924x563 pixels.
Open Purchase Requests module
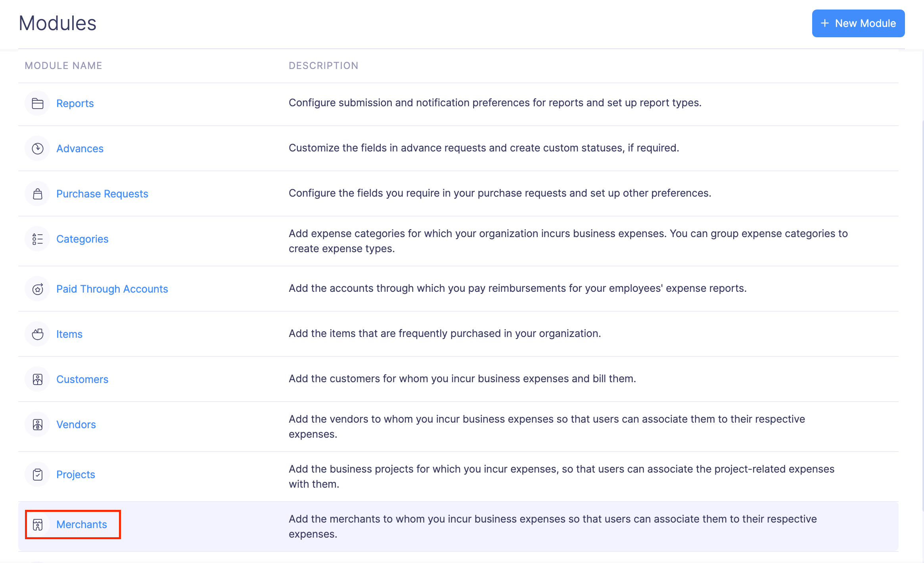click(102, 194)
